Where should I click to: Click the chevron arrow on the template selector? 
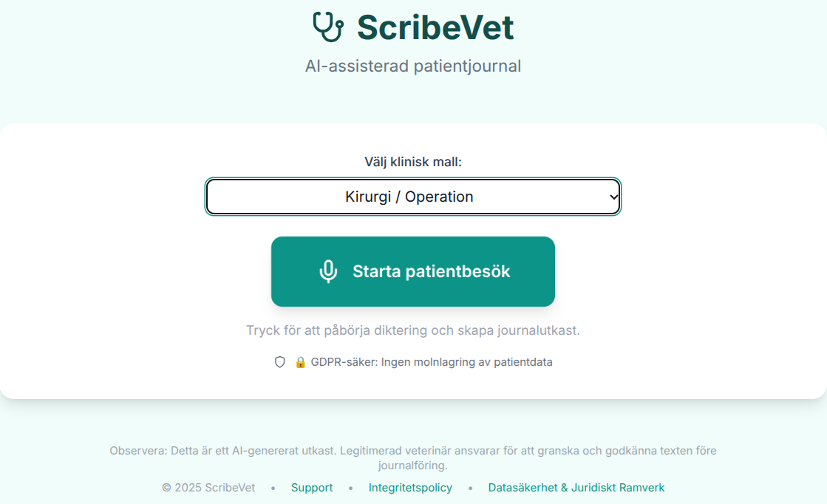[612, 196]
